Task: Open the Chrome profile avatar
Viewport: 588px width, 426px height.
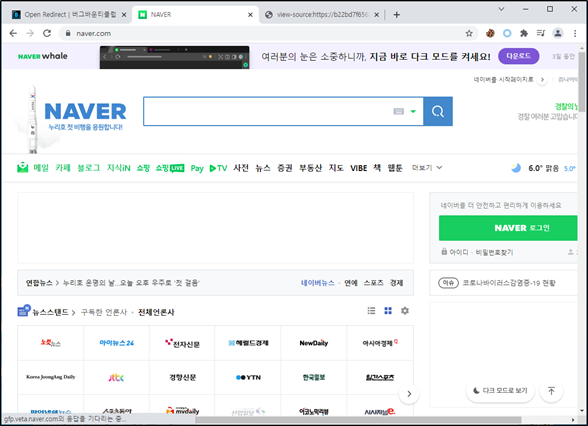Action: pos(558,33)
